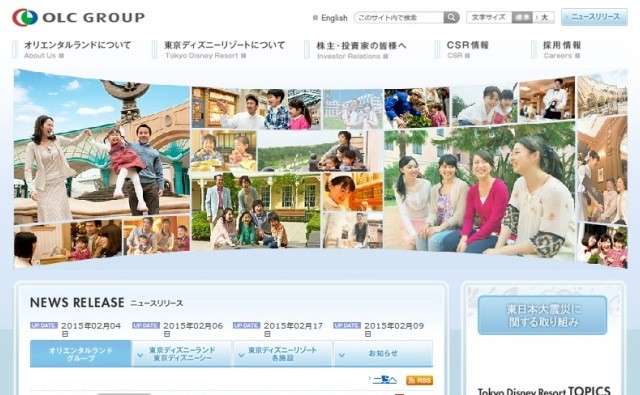This screenshot has width=640, height=395.
Task: Switch text size to large (大)
Action: 544,17
